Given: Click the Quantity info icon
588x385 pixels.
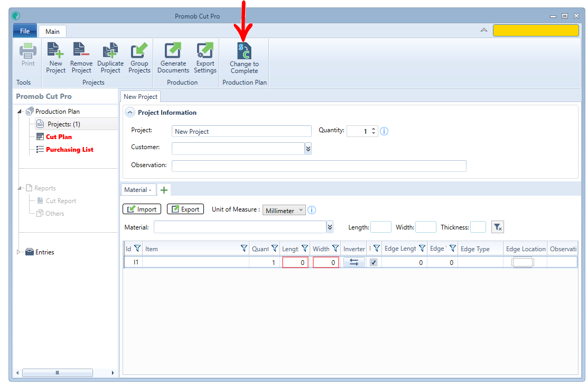Looking at the screenshot, I should [x=384, y=131].
